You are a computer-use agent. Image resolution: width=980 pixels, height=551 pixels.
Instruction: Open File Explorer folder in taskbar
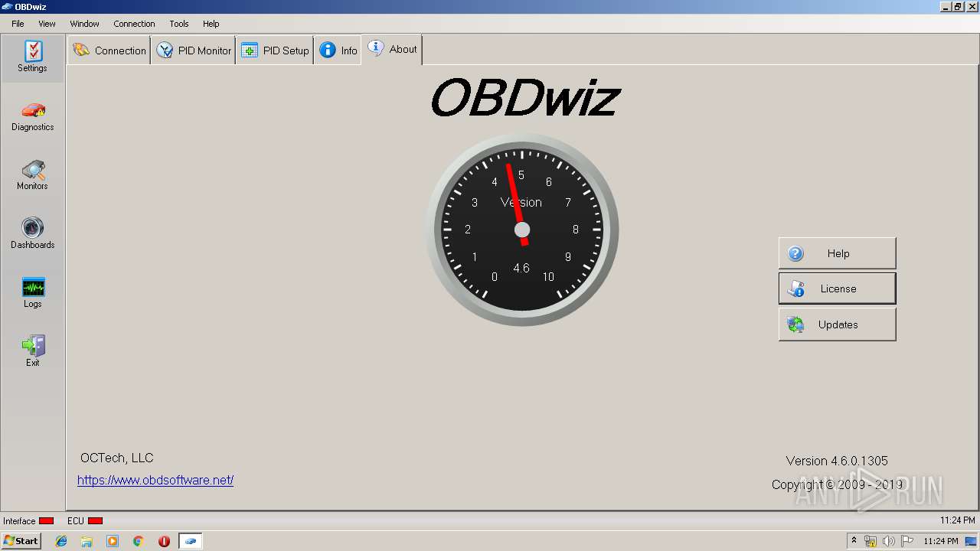[87, 541]
